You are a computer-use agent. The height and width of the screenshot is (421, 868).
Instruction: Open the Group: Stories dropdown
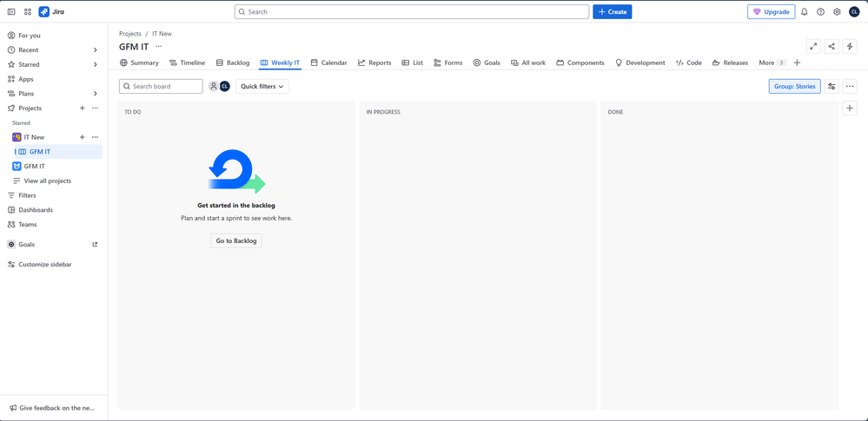(x=794, y=86)
